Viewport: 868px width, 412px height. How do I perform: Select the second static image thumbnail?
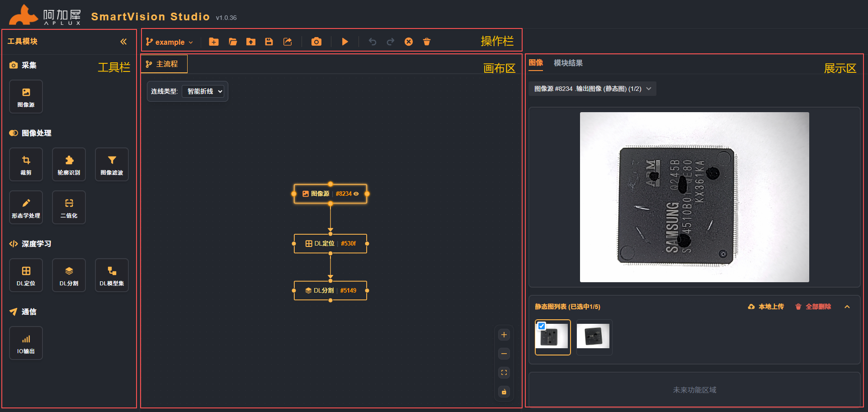[x=594, y=337]
